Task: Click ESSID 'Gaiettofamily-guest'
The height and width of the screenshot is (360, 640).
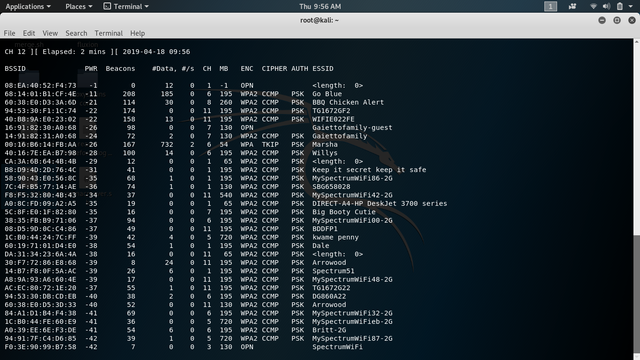Action: [352, 128]
